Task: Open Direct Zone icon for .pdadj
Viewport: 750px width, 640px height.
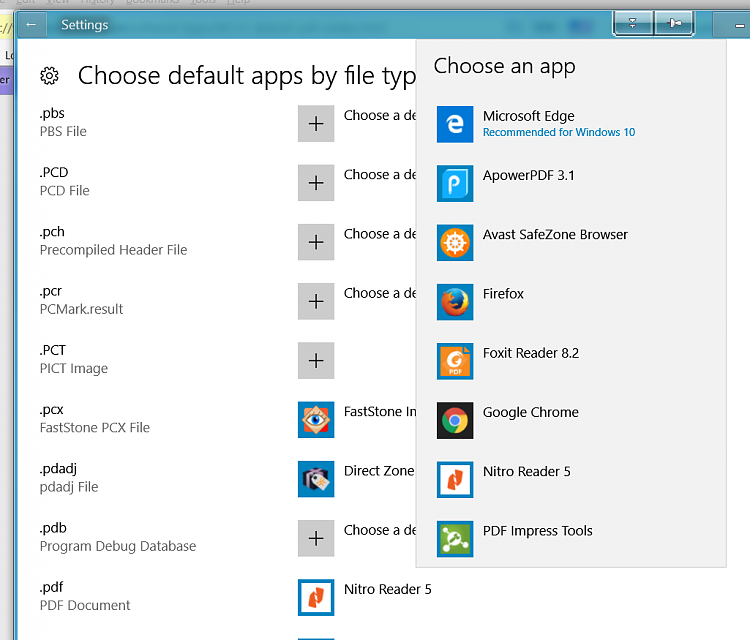Action: (x=316, y=479)
